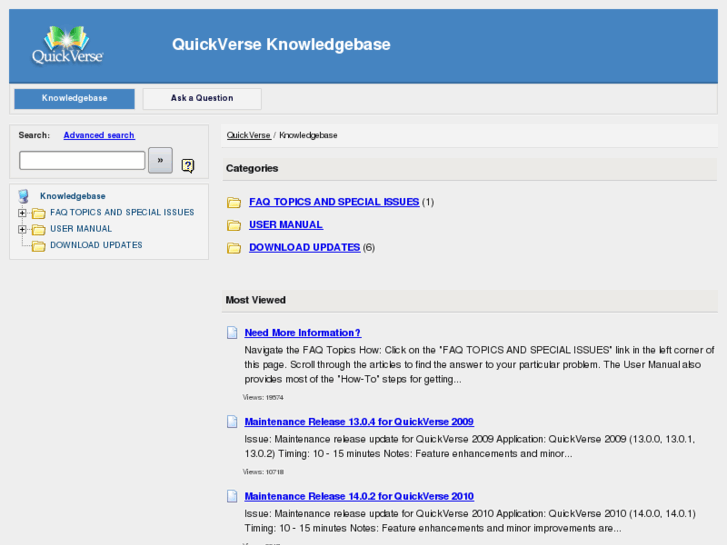The image size is (727, 545).
Task: Select DOWNLOAD UPDATES label in sidebar tree
Action: 96,245
